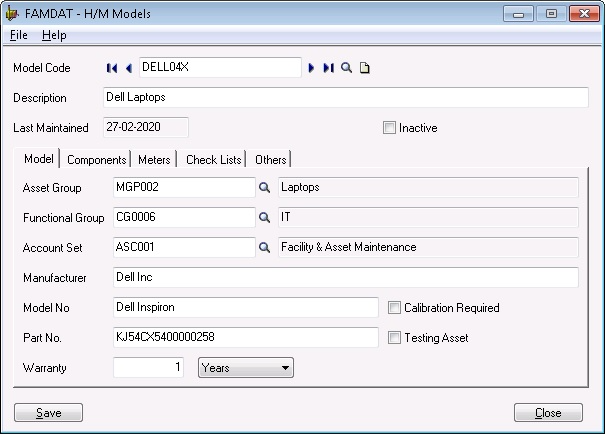The image size is (605, 434).
Task: Click the Save button
Action: [x=49, y=413]
